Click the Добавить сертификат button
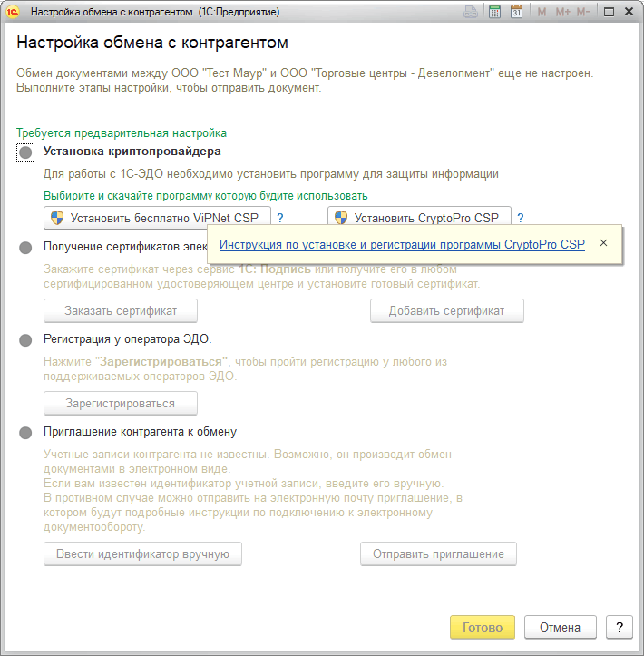Screen dimensions: 644x656 446,311
